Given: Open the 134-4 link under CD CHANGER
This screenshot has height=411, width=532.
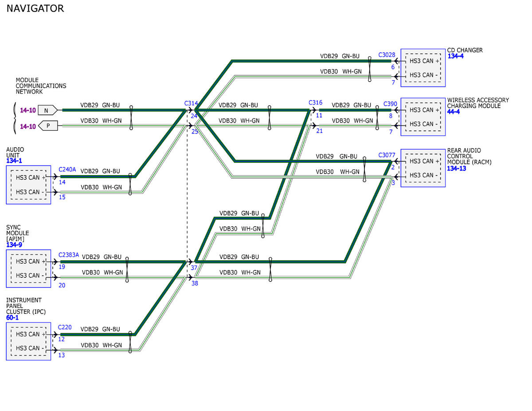Looking at the screenshot, I should point(455,56).
